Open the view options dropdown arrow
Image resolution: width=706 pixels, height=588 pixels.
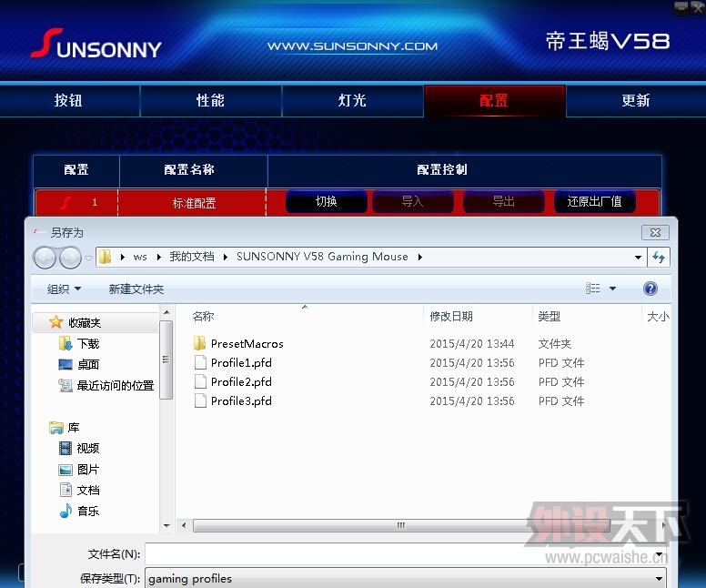pos(613,289)
